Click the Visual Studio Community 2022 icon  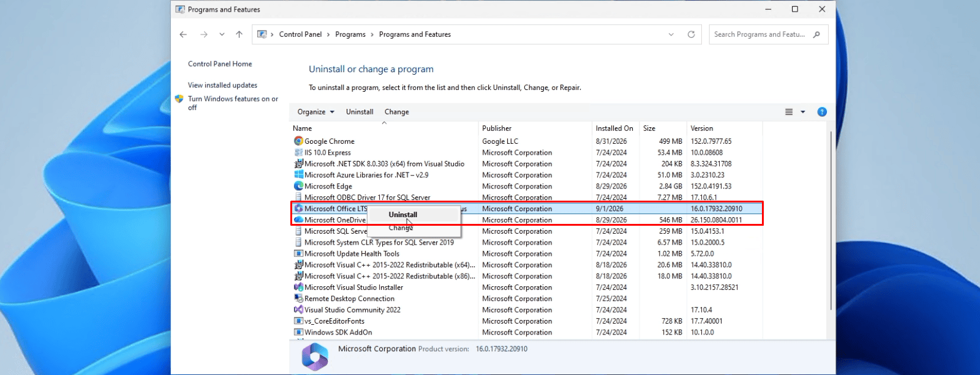pyautogui.click(x=298, y=310)
